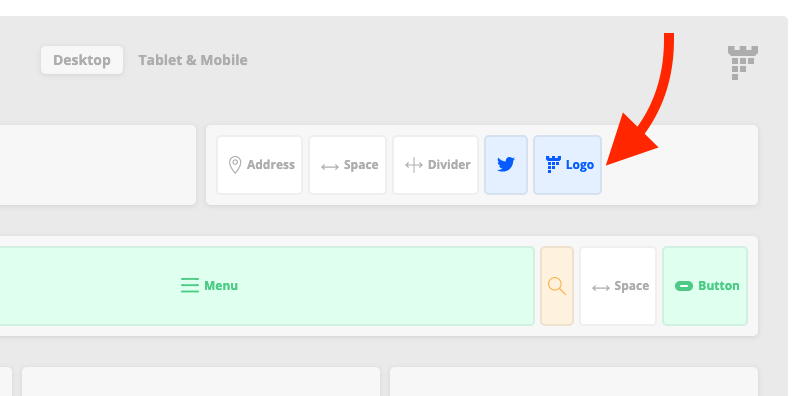Image resolution: width=802 pixels, height=396 pixels.
Task: Click the location pin icon in Address
Action: 235,165
